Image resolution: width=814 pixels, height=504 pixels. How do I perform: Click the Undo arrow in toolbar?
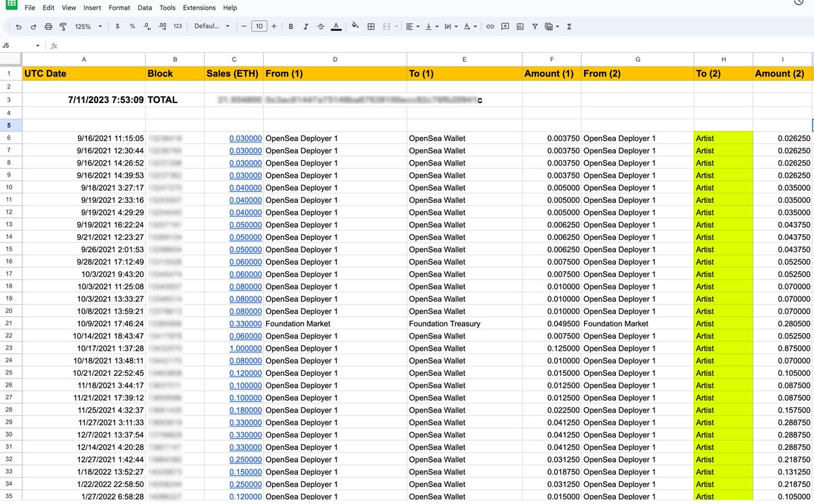[x=18, y=26]
